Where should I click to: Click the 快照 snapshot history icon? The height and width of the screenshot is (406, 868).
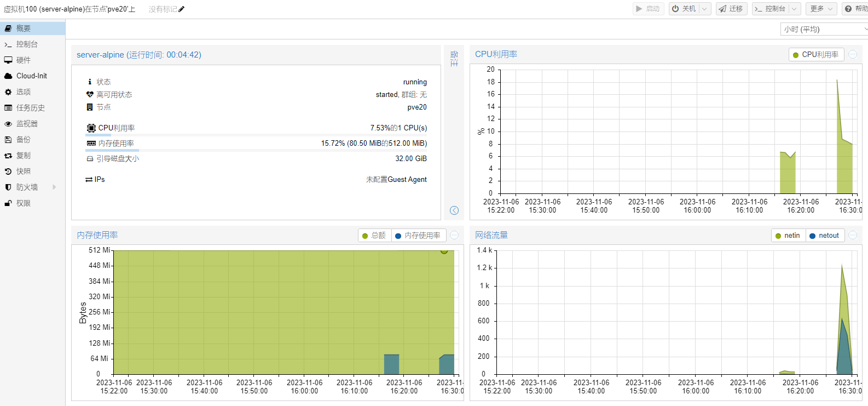[8, 171]
